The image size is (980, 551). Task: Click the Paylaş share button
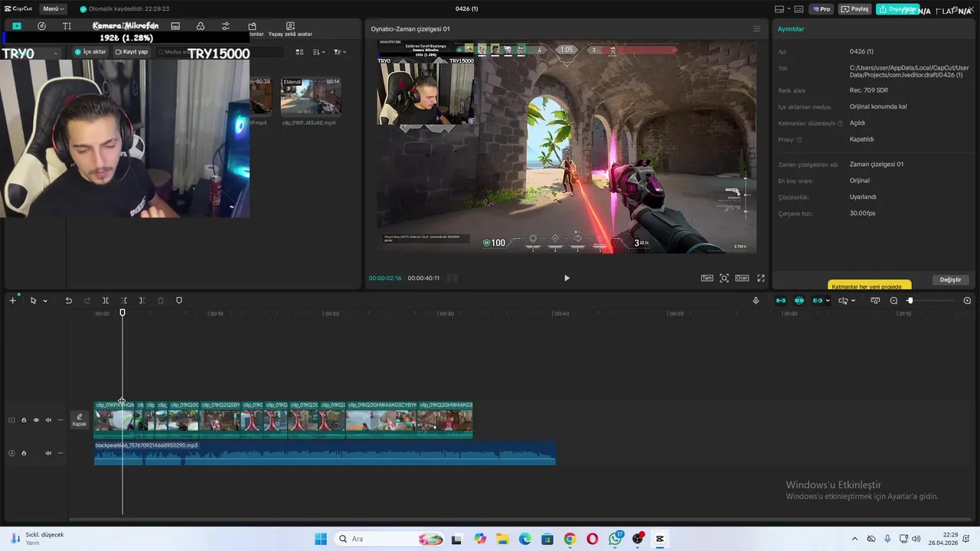[x=855, y=9]
